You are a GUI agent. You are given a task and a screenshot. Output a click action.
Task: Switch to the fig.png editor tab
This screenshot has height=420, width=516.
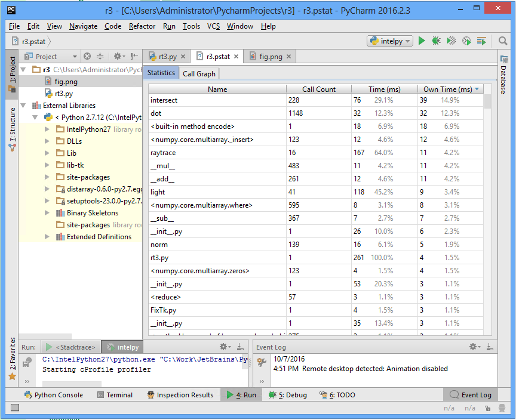click(x=271, y=57)
